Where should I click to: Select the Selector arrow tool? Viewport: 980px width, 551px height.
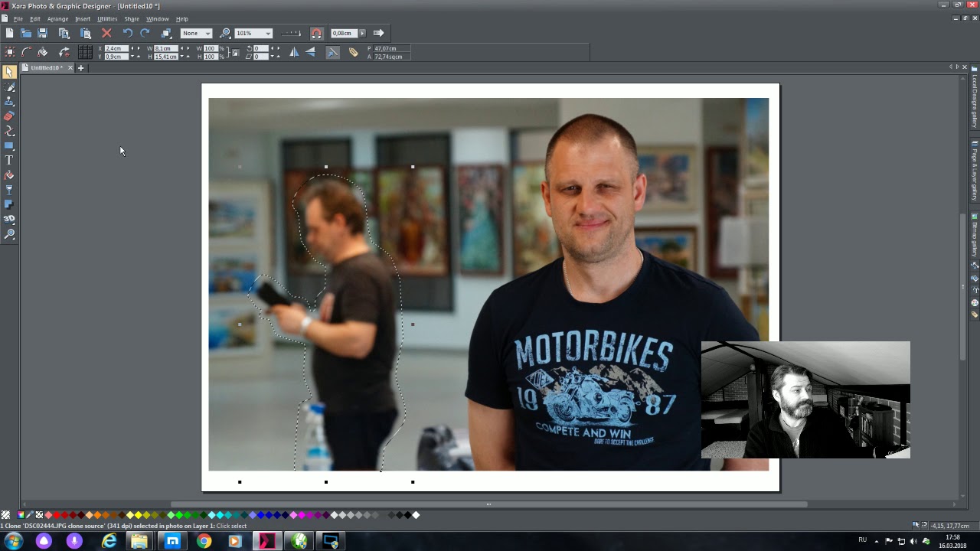coord(9,71)
